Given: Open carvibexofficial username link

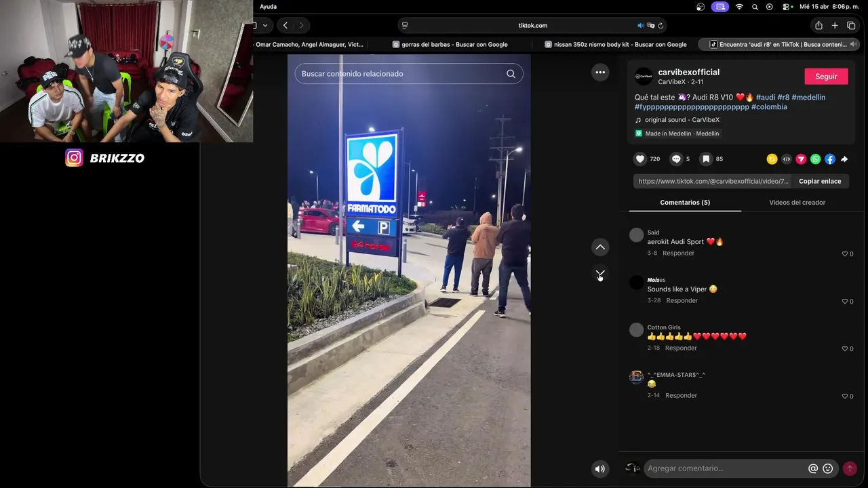Looking at the screenshot, I should [689, 73].
